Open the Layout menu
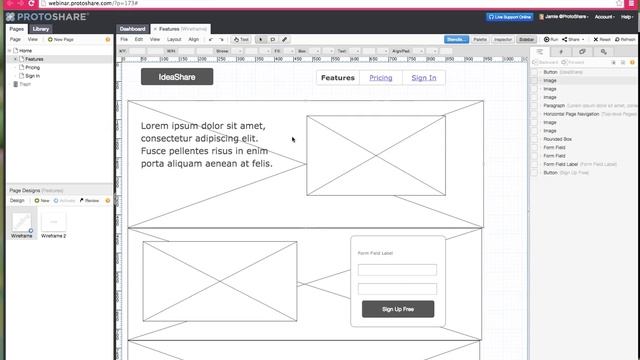640x360 pixels. [x=174, y=40]
